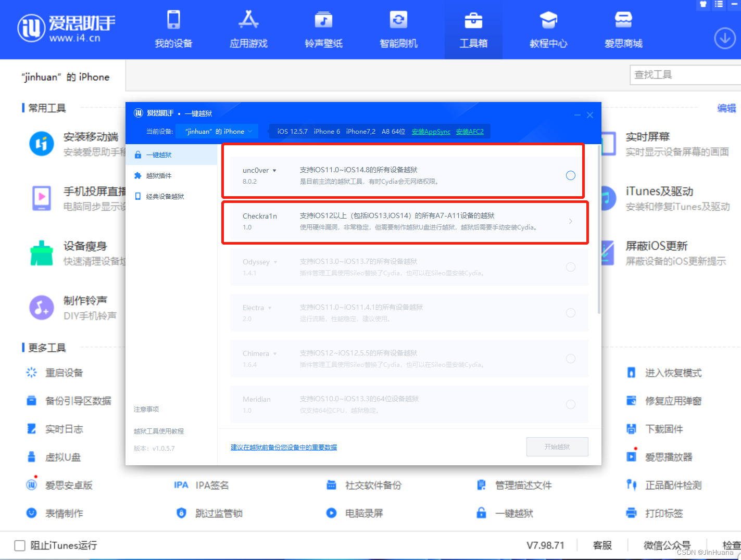Open Checkra1n row chevron
Viewport: 741px width, 560px height.
tap(571, 221)
